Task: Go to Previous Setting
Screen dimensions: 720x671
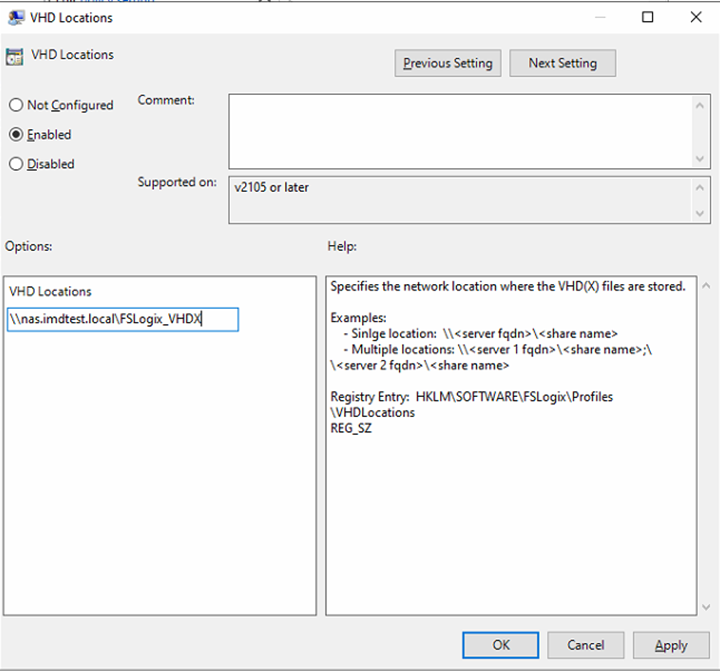Action: pos(448,63)
